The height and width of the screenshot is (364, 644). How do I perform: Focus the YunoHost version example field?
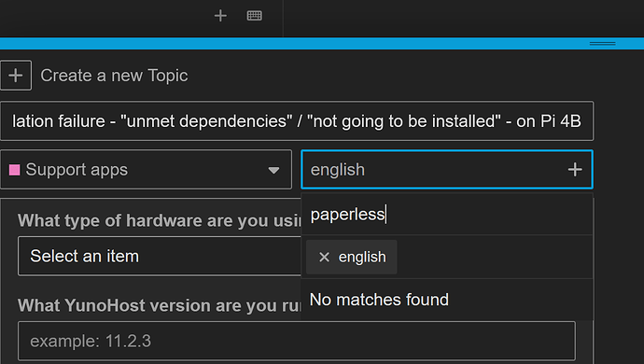[297, 341]
